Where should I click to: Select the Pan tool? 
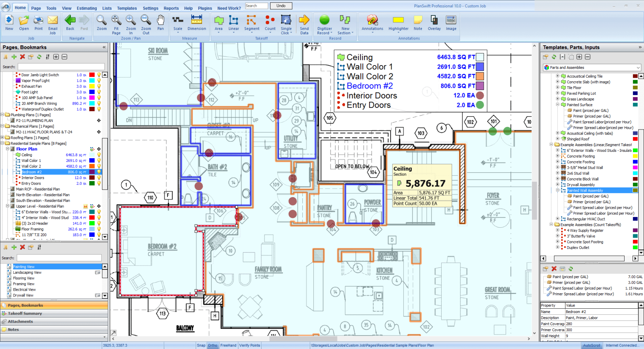click(161, 22)
